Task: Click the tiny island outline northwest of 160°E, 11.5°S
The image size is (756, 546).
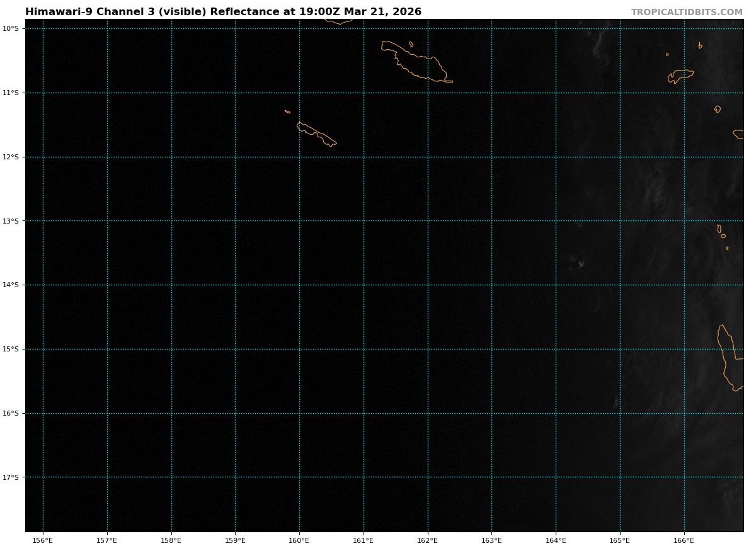Action: pyautogui.click(x=287, y=111)
